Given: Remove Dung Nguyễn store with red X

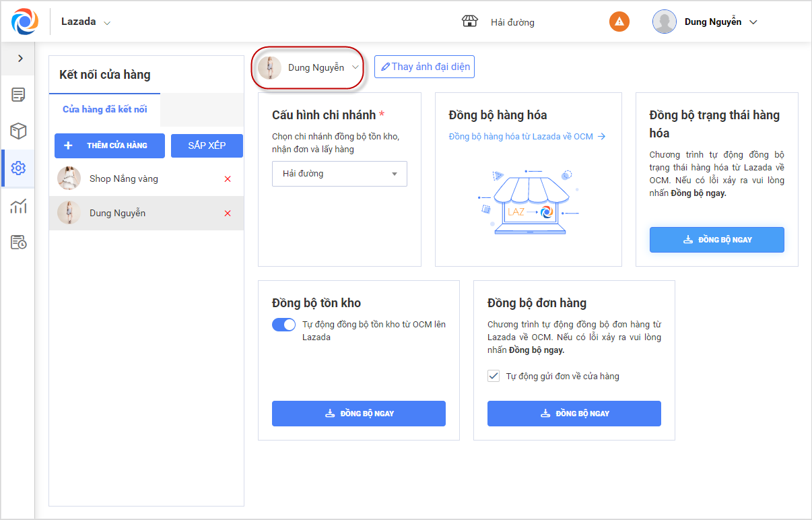Looking at the screenshot, I should [228, 214].
